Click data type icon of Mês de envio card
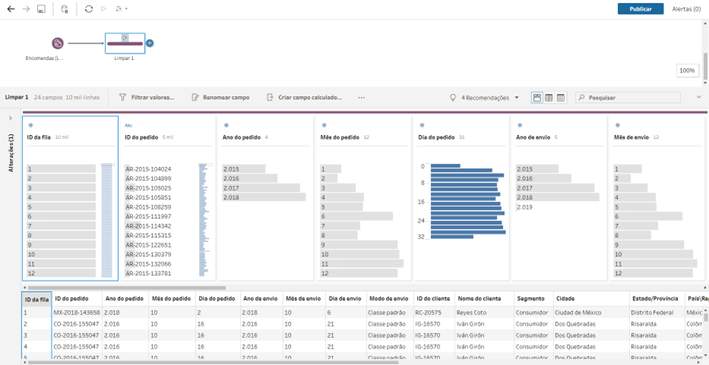Screen dimensions: 709x365 click(x=617, y=125)
